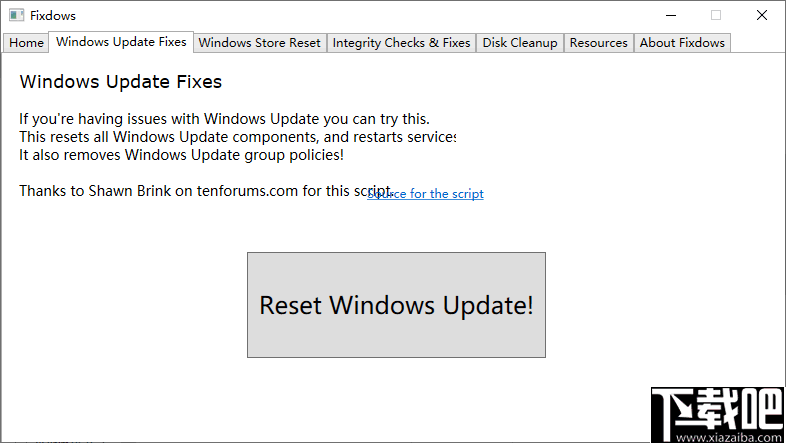Click the line about removing group policies
This screenshot has width=786, height=443.
click(181, 155)
